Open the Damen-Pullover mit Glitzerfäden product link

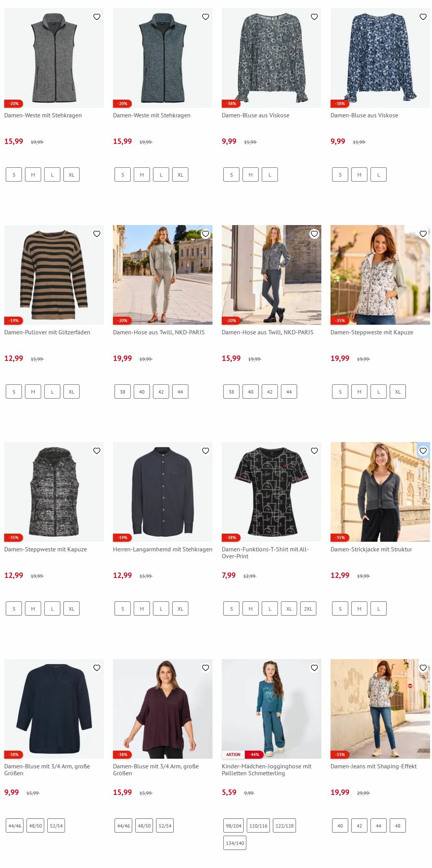coord(47,332)
